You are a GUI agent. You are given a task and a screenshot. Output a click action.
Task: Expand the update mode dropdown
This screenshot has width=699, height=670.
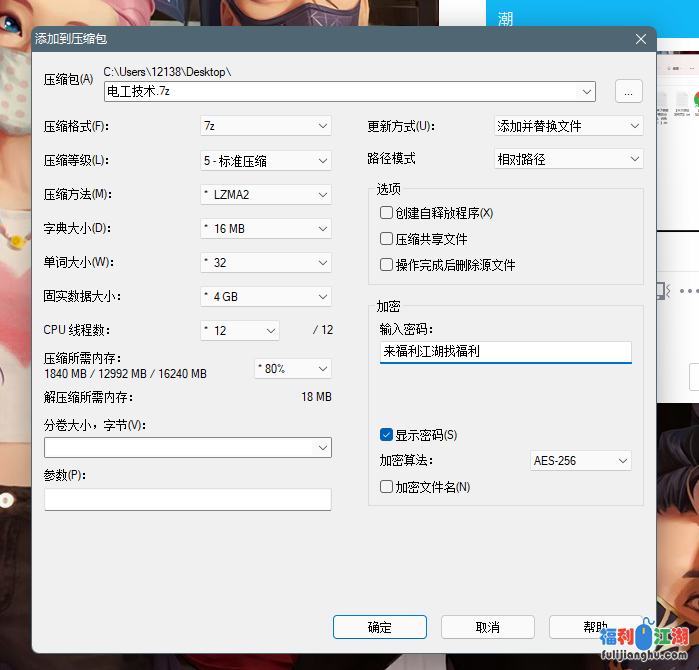568,126
